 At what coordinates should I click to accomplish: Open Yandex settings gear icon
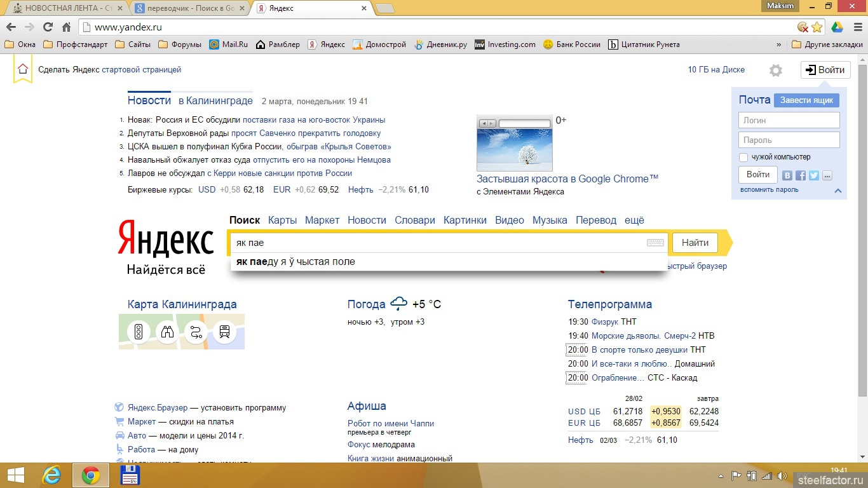pos(775,71)
